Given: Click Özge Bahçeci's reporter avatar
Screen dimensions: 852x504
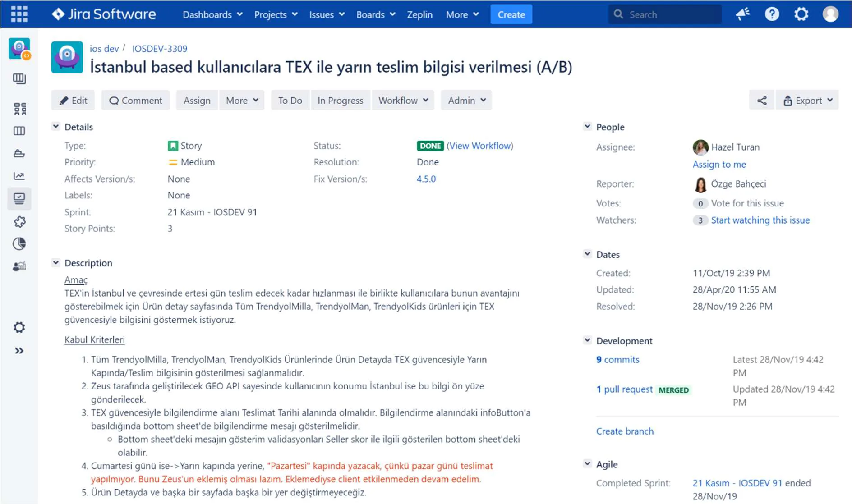Looking at the screenshot, I should (700, 184).
